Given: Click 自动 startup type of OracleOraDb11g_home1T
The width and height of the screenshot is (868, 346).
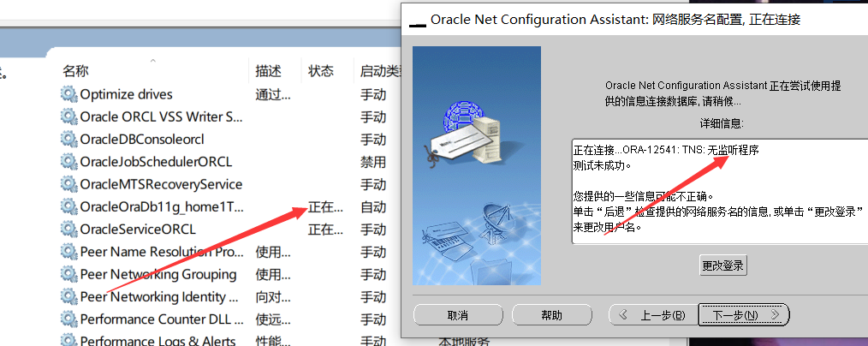Looking at the screenshot, I should [373, 207].
